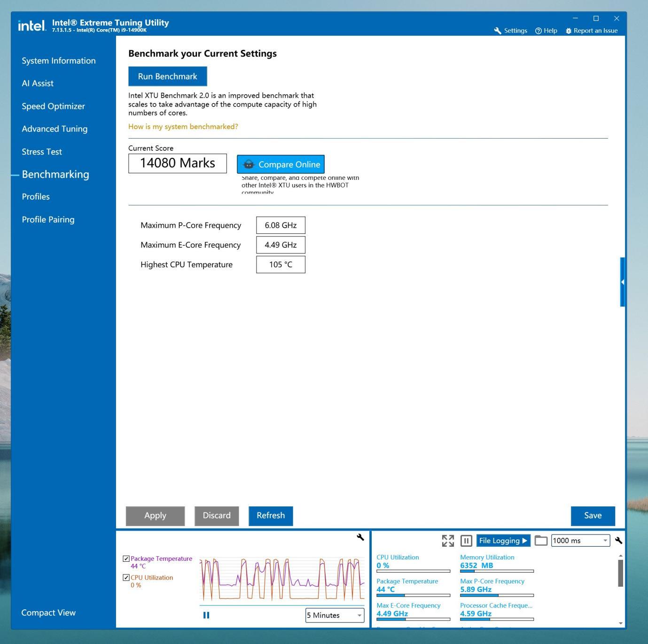Image resolution: width=648 pixels, height=644 pixels.
Task: Uncheck the Package Temperature checkbox
Action: (x=126, y=559)
